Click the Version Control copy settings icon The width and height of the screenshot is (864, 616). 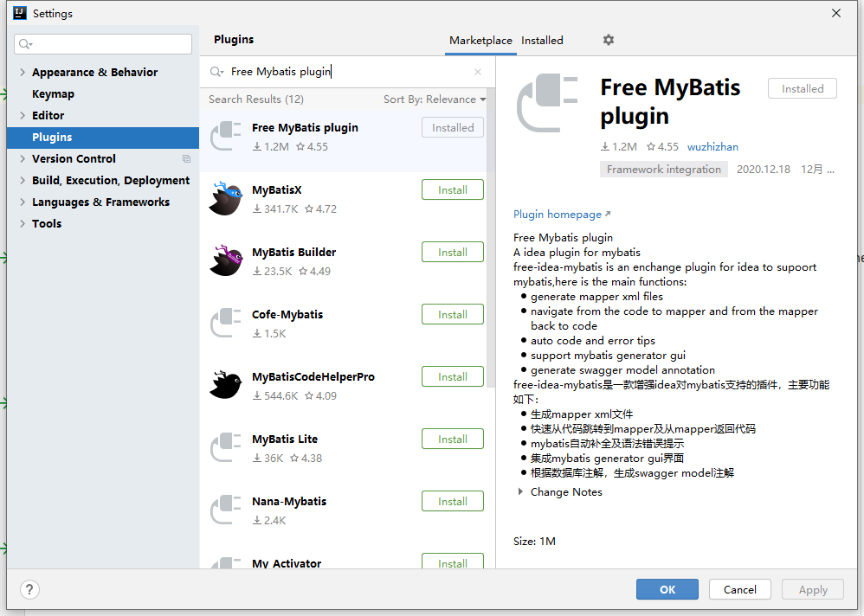click(x=186, y=158)
